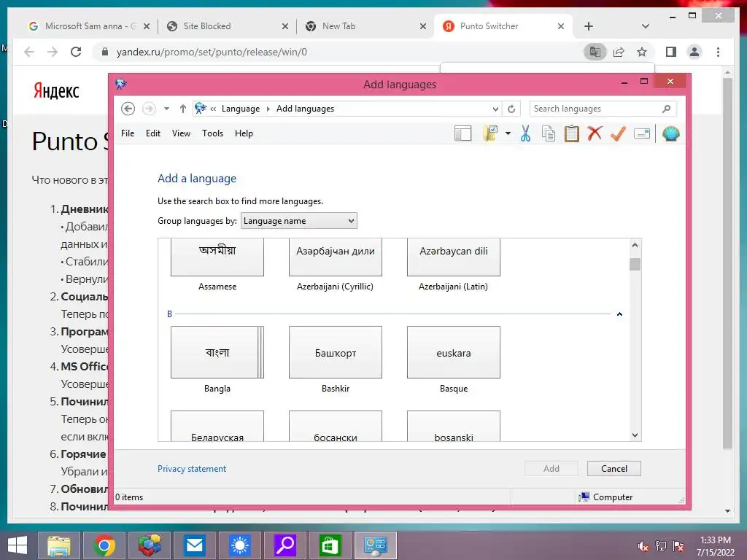
Task: Click Chrome share page icon
Action: (x=619, y=52)
